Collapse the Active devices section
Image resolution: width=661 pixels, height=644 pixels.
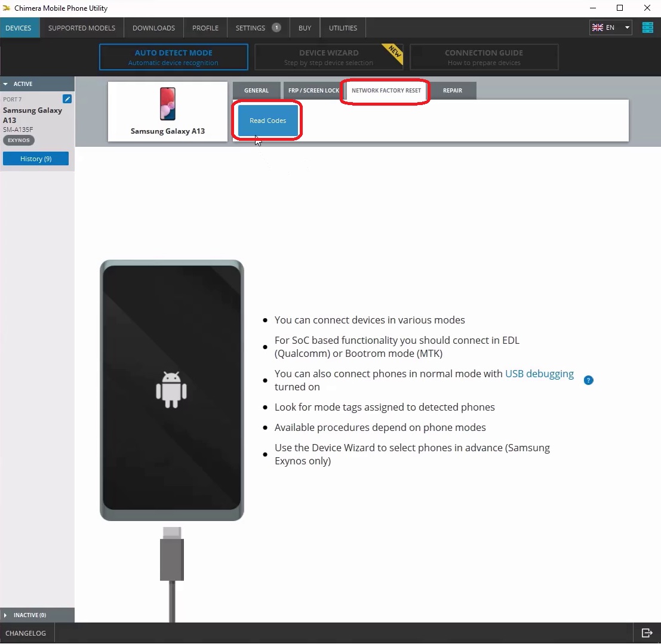[6, 84]
